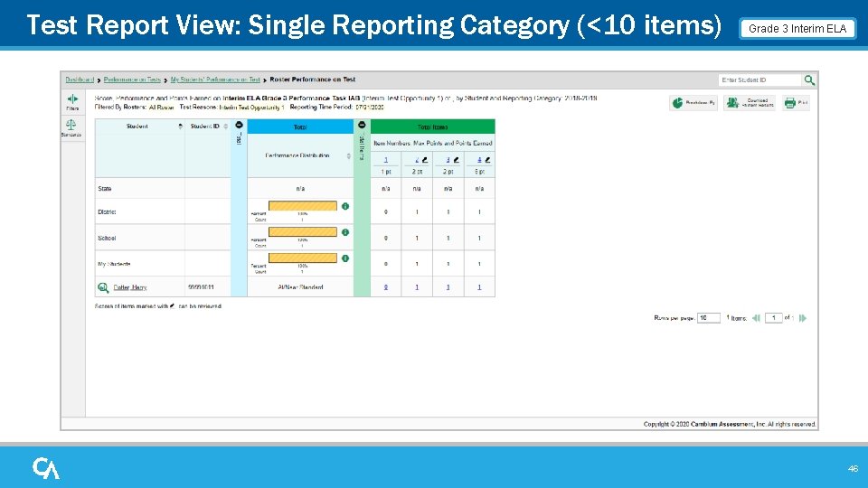Screen dimensions: 868x488
Task: Go to next page arrows
Action: click(803, 318)
